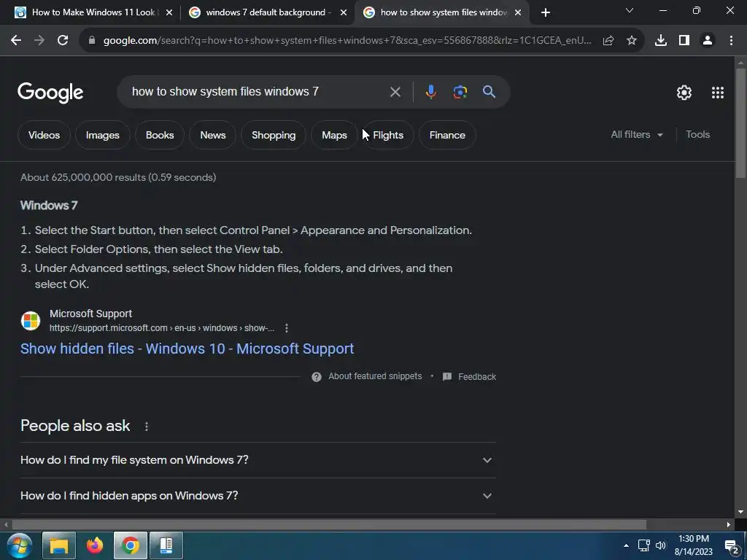This screenshot has height=560, width=747.
Task: Click the About featured snippets link
Action: 375,376
